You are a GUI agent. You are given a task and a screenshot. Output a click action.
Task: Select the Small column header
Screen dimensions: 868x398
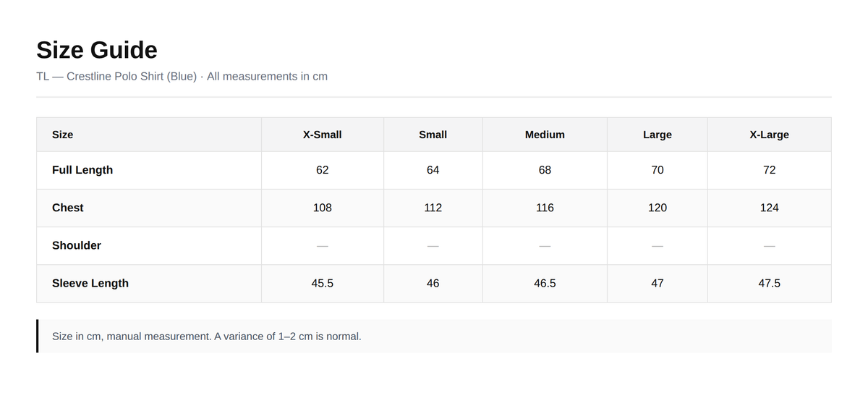(433, 135)
